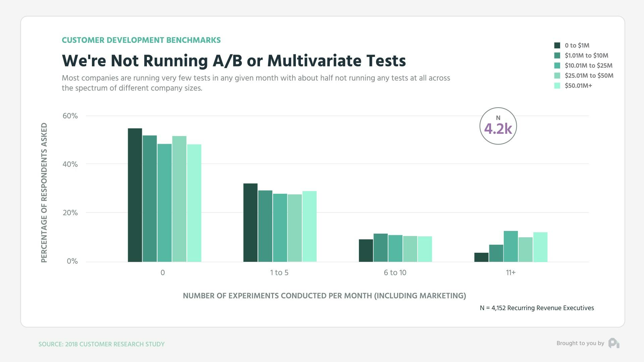Click the Brought to you by text

[x=580, y=343]
